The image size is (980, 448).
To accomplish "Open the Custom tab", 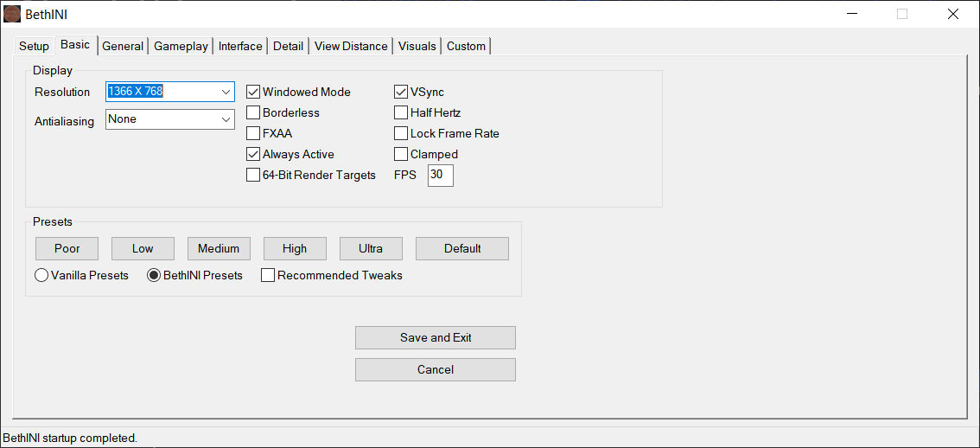I will 467,47.
